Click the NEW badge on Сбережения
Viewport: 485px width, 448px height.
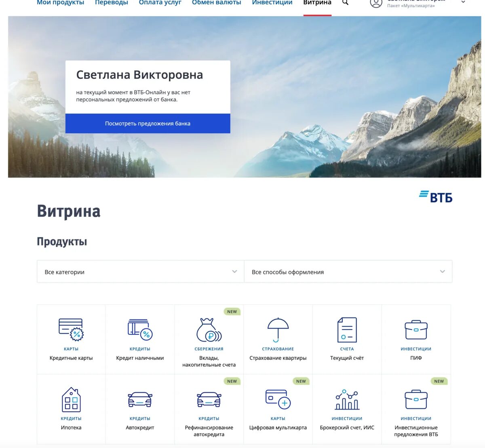232,312
